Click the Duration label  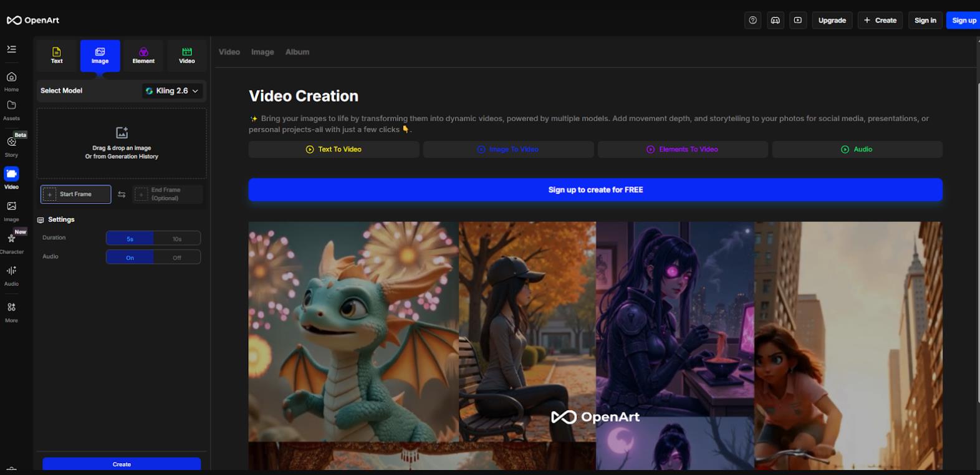pyautogui.click(x=54, y=238)
